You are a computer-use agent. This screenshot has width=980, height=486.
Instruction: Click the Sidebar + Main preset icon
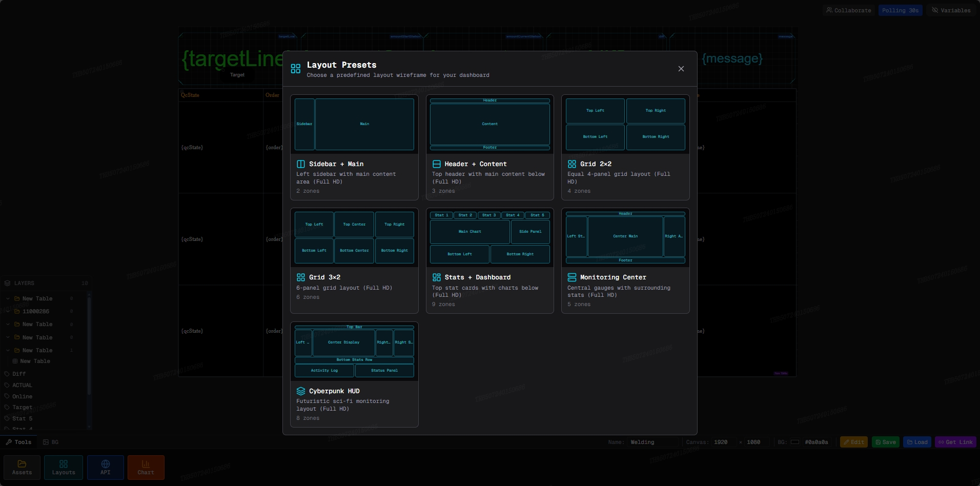(x=301, y=164)
